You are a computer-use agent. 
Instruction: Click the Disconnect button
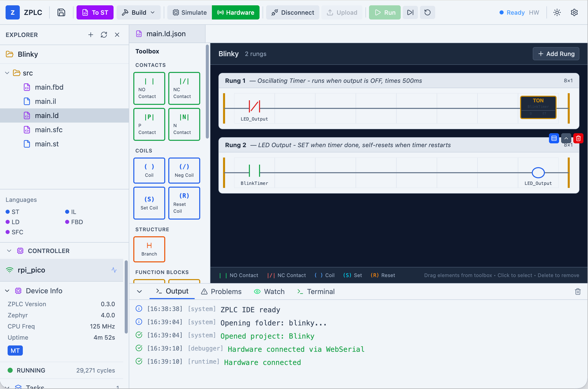[292, 12]
